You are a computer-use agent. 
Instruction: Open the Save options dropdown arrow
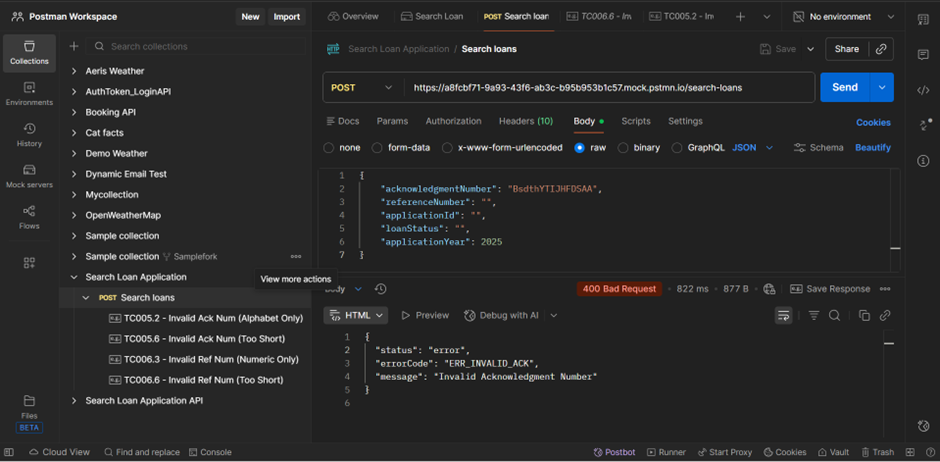click(810, 49)
